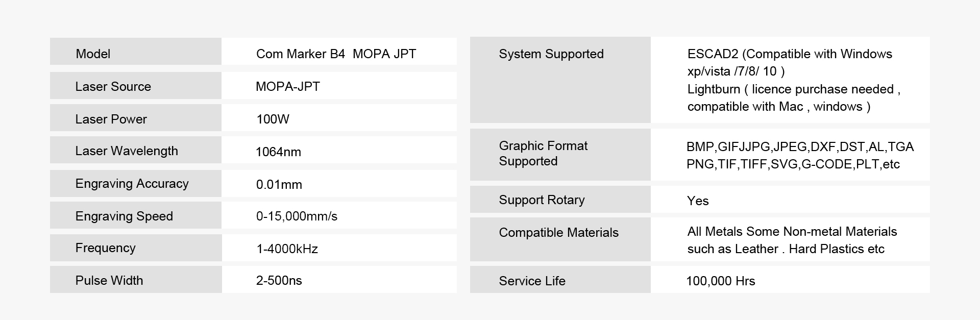
Task: Click the Frequency label cell
Action: point(105,248)
